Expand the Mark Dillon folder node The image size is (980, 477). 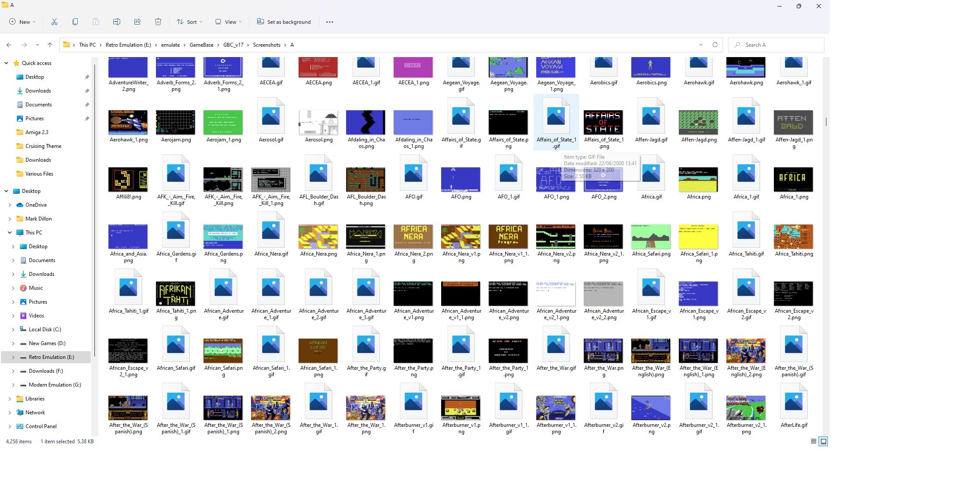[x=10, y=219]
